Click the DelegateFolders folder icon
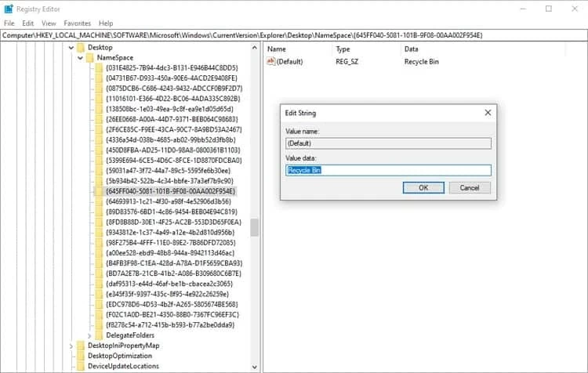Image resolution: width=588 pixels, height=373 pixels. [x=99, y=335]
